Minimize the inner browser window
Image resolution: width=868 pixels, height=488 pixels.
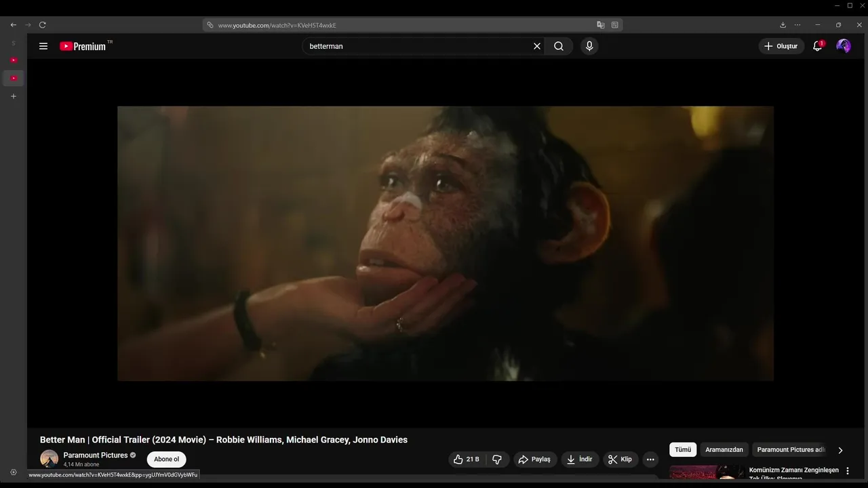(818, 25)
